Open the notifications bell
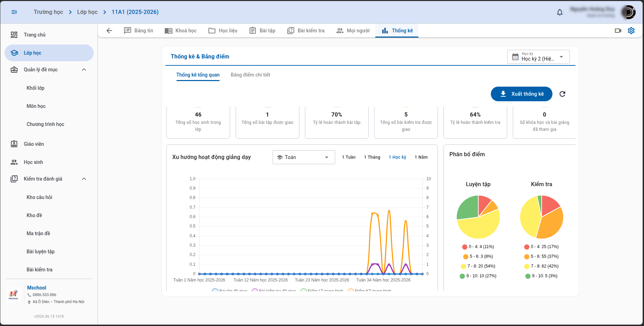The width and height of the screenshot is (644, 326). tap(560, 13)
